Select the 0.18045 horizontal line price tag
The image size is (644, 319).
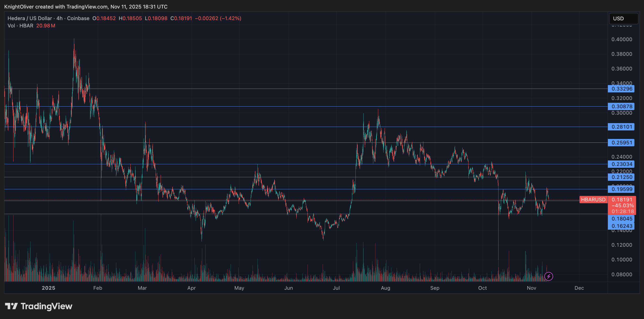[621, 219]
